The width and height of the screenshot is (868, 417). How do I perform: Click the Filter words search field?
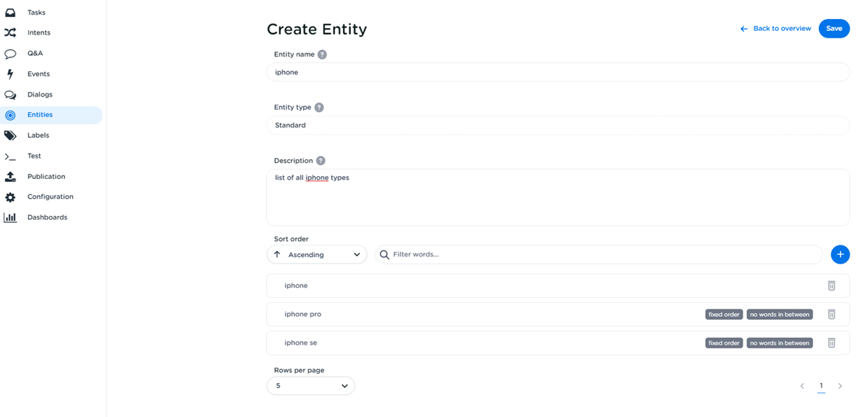pyautogui.click(x=599, y=255)
